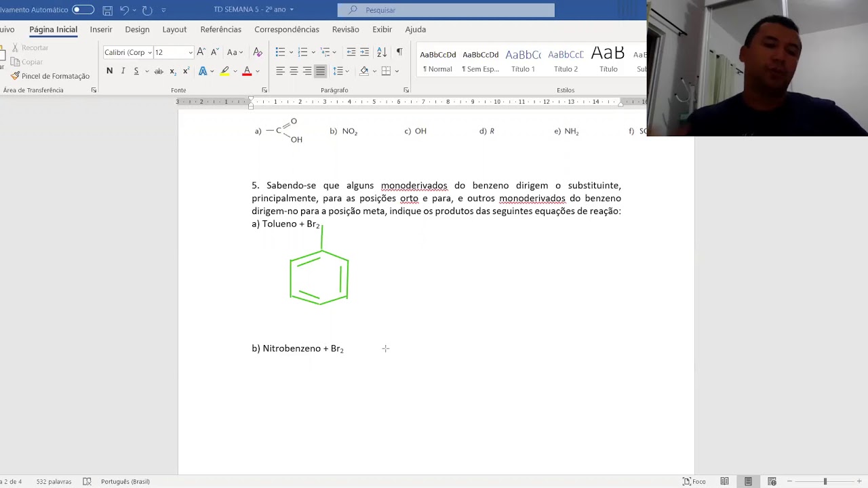This screenshot has width=868, height=488.
Task: Apply text effects with the glowing A icon
Action: pos(202,71)
